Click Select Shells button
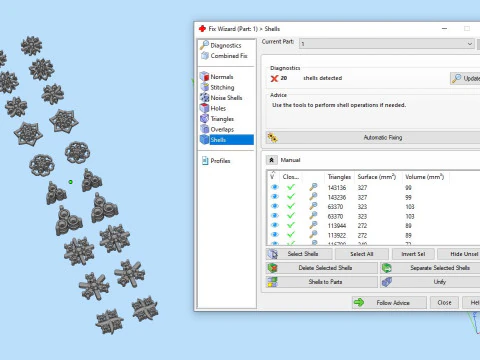The image size is (480, 360). tap(299, 254)
